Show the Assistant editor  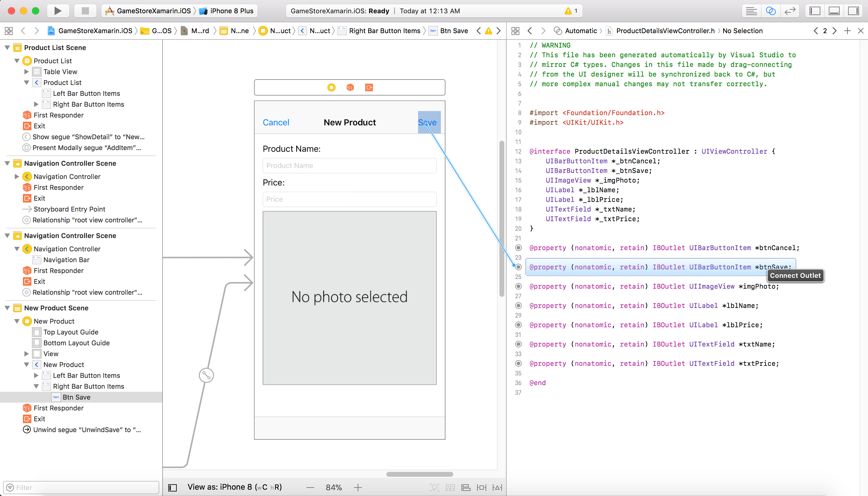pyautogui.click(x=771, y=11)
